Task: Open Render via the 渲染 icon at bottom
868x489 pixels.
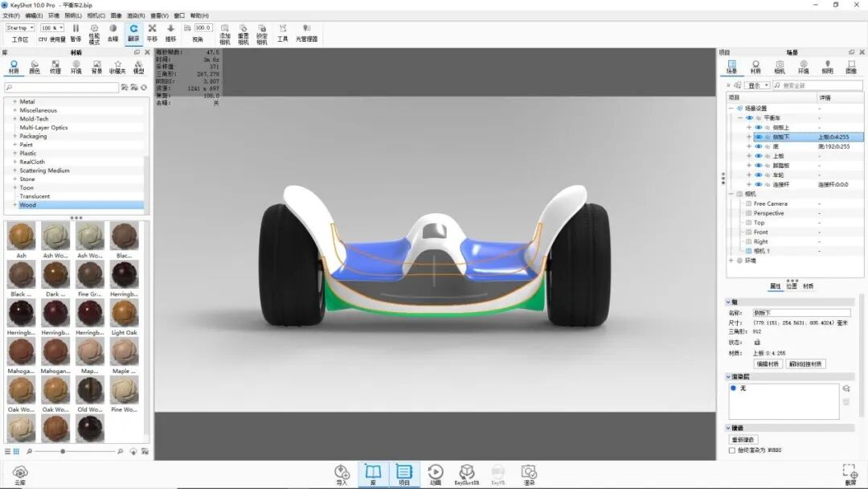Action: tap(528, 473)
